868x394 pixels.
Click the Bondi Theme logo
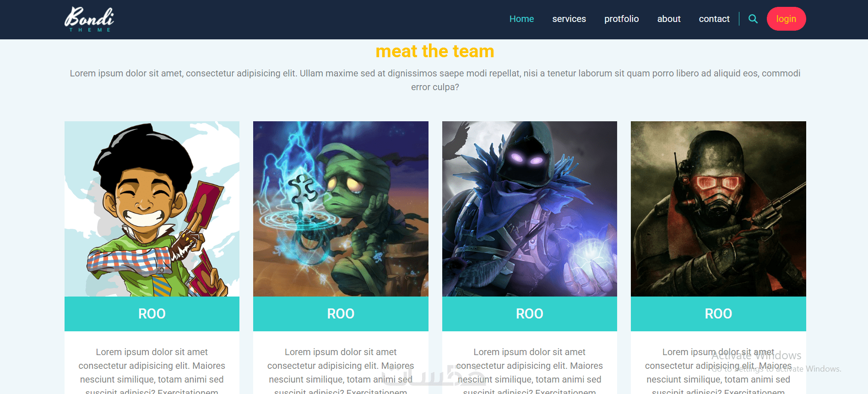89,19
